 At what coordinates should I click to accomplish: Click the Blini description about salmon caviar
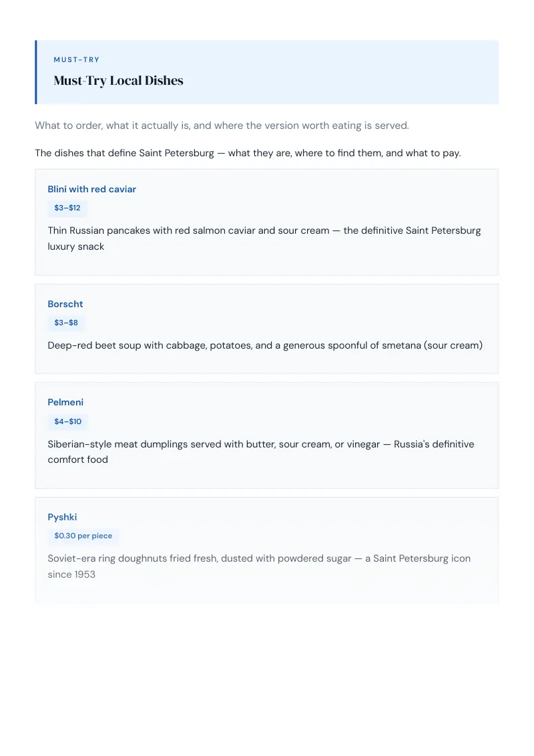(x=264, y=238)
